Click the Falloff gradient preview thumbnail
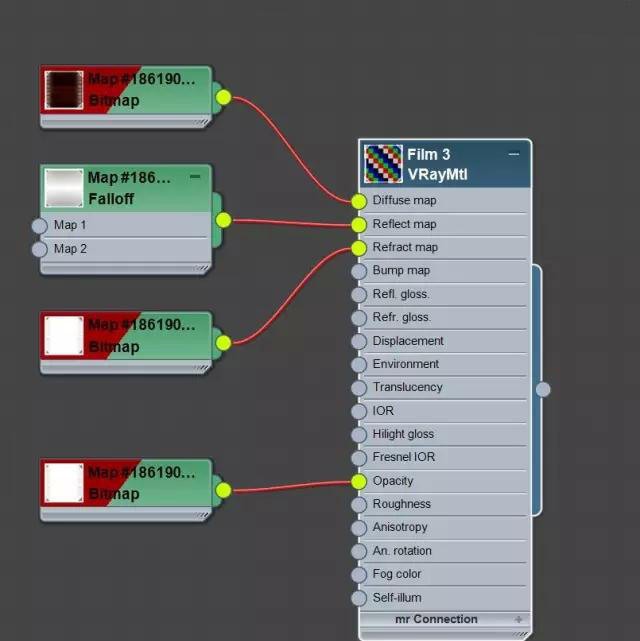Image resolution: width=640 pixels, height=641 pixels. pyautogui.click(x=64, y=188)
